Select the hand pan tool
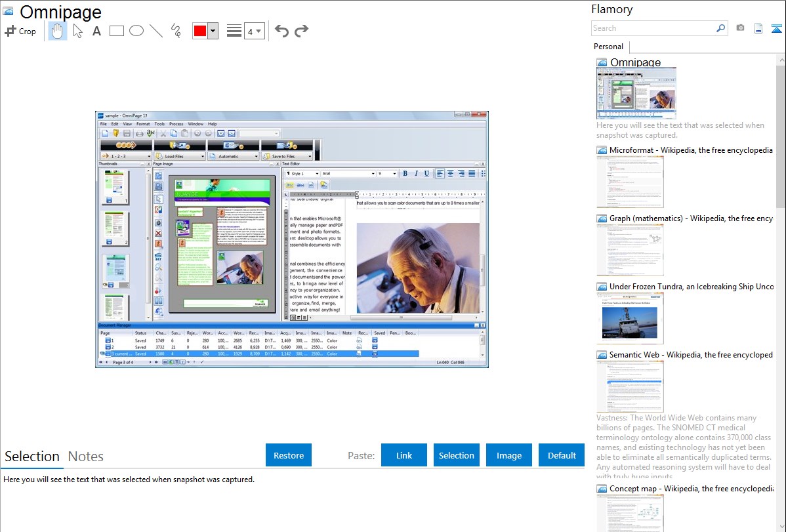The width and height of the screenshot is (786, 532). click(x=57, y=31)
